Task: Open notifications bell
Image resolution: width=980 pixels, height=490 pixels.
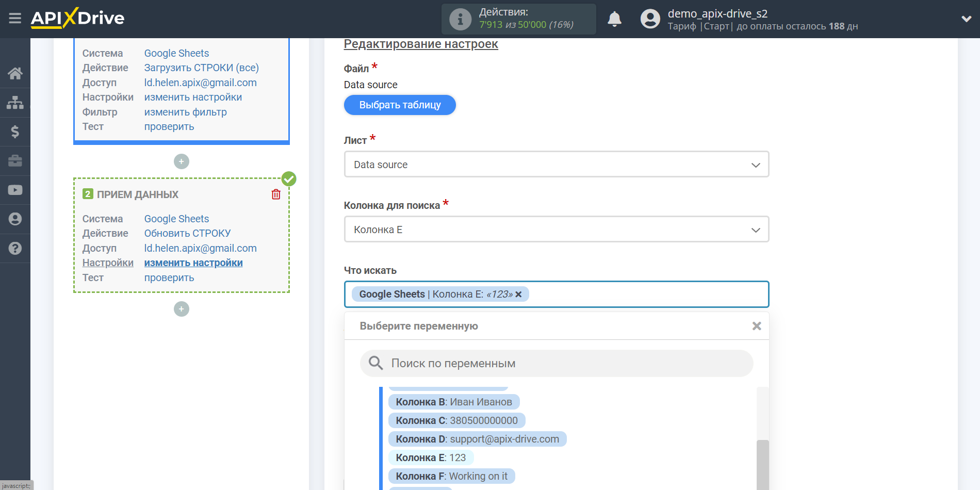Action: pyautogui.click(x=614, y=19)
